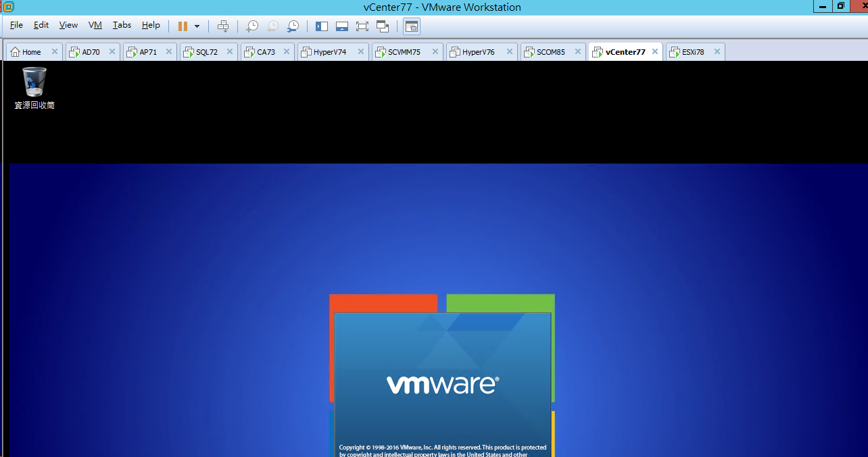
Task: Close the SQL72 tab
Action: tap(230, 52)
